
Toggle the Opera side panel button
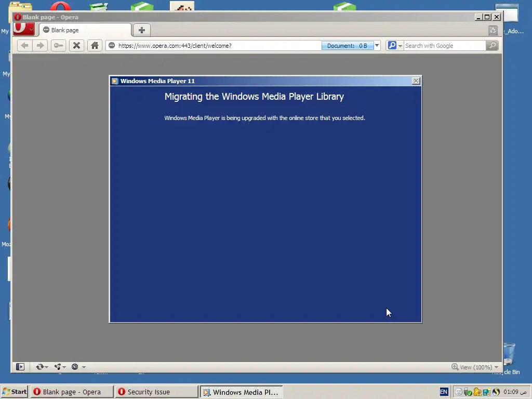[x=20, y=367]
